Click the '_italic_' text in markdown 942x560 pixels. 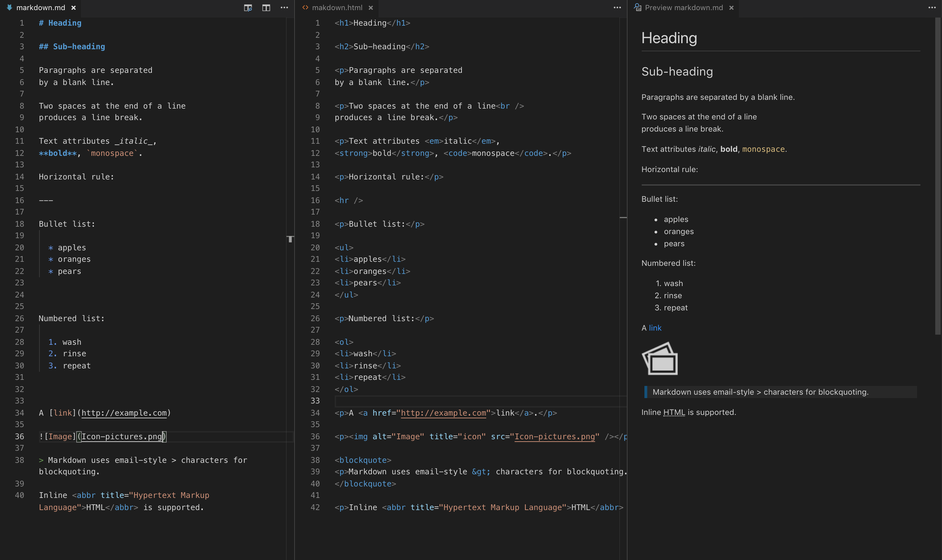pyautogui.click(x=134, y=141)
